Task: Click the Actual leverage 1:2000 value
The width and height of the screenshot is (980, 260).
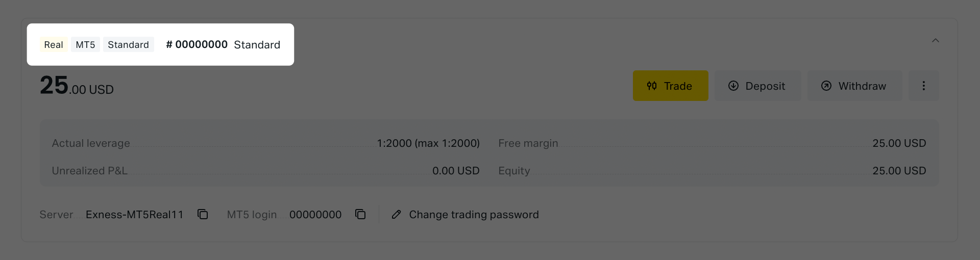Action: [x=428, y=143]
